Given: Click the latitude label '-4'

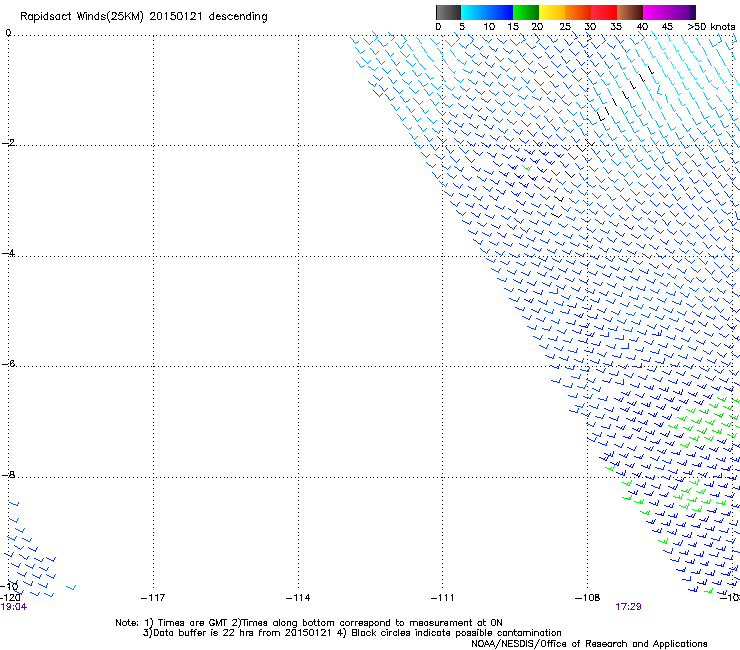Looking at the screenshot, I should [8, 253].
